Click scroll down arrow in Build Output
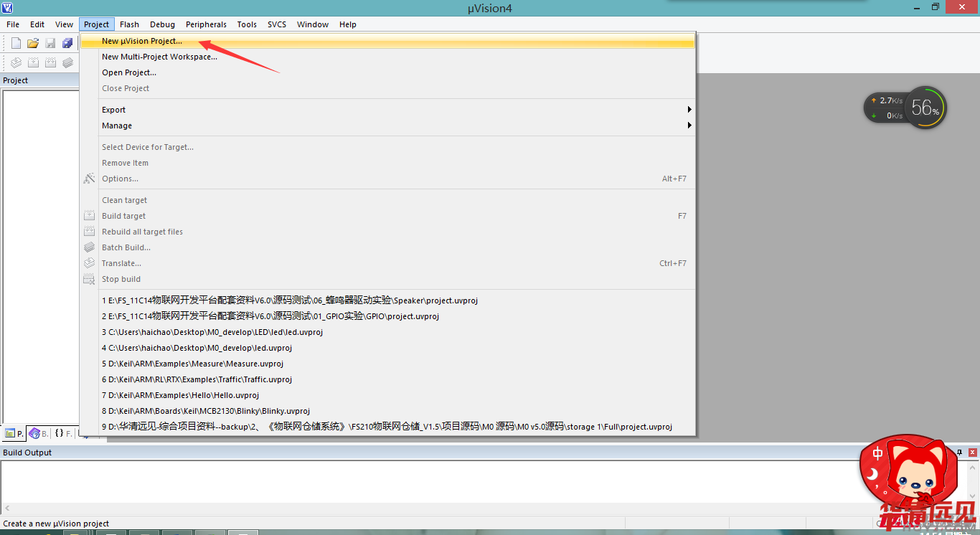980x535 pixels. 972,496
